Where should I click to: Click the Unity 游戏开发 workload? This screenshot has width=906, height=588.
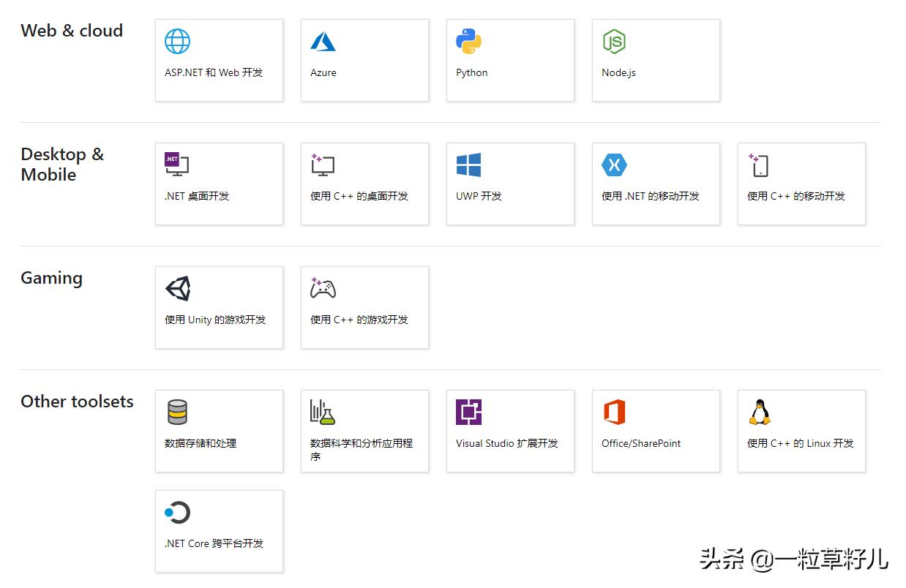[219, 307]
